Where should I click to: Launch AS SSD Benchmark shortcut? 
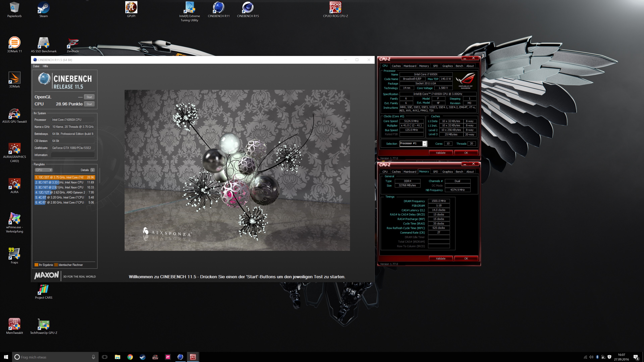43,45
